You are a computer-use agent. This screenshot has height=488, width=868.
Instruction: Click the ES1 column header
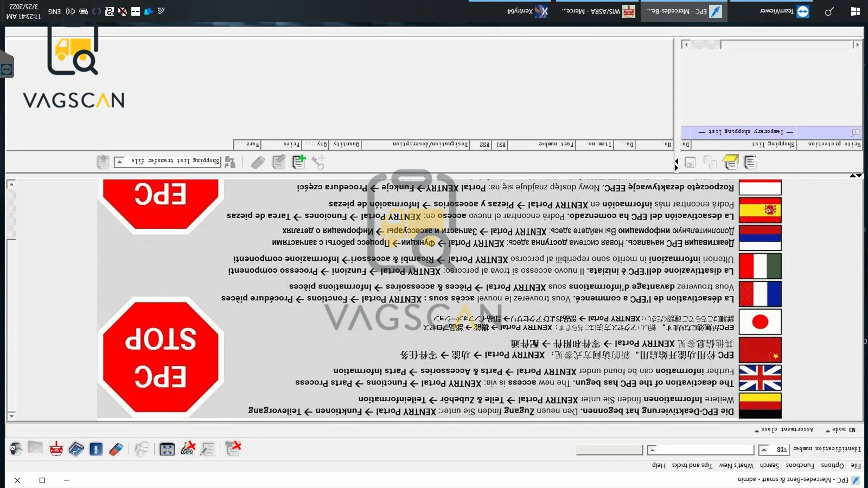[501, 144]
